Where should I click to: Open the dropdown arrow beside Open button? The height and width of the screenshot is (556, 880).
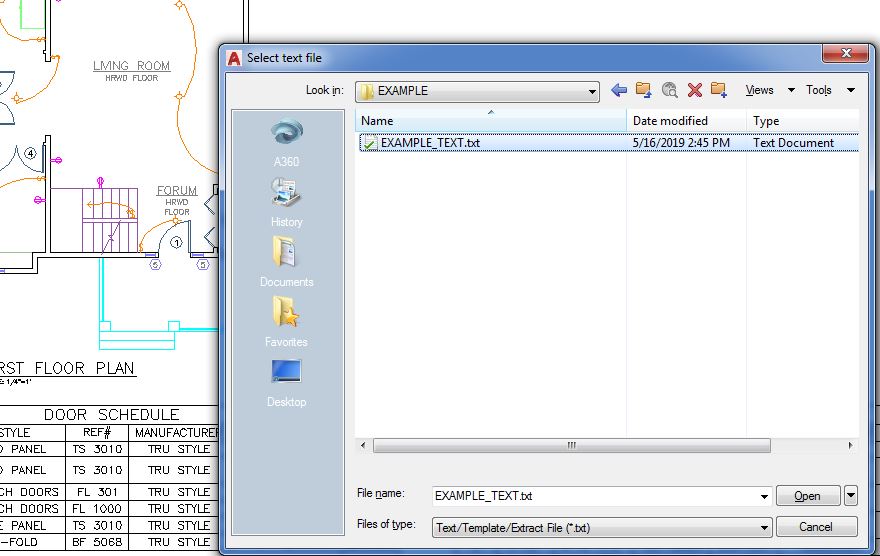point(851,496)
